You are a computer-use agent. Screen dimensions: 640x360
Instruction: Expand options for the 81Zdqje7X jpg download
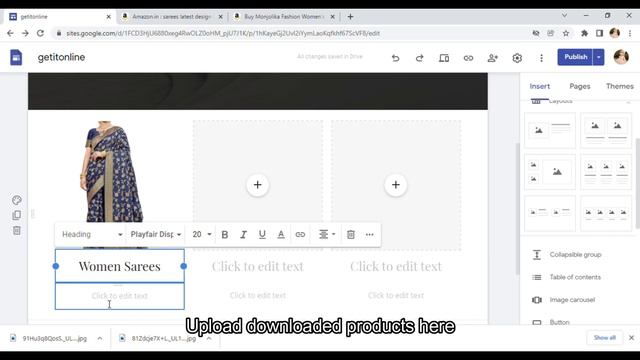pos(209,338)
